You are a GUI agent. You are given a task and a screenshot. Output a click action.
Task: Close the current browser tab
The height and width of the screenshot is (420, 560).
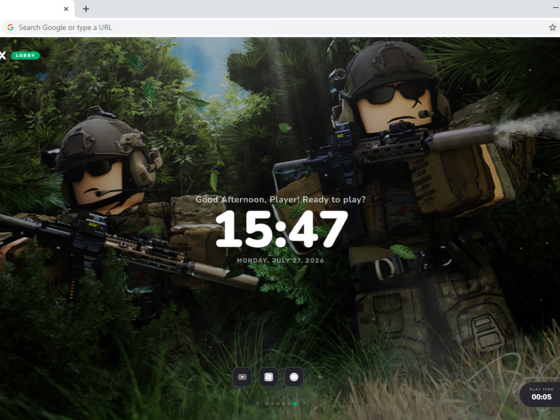(66, 9)
